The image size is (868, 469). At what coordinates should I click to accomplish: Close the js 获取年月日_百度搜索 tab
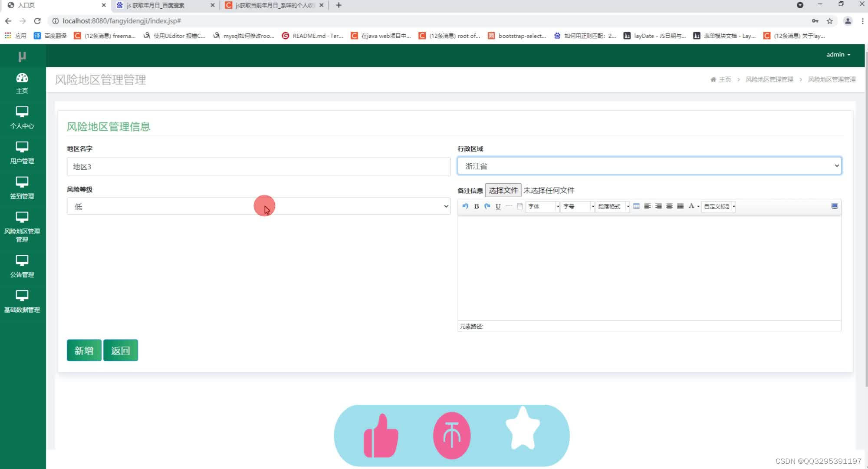click(212, 5)
